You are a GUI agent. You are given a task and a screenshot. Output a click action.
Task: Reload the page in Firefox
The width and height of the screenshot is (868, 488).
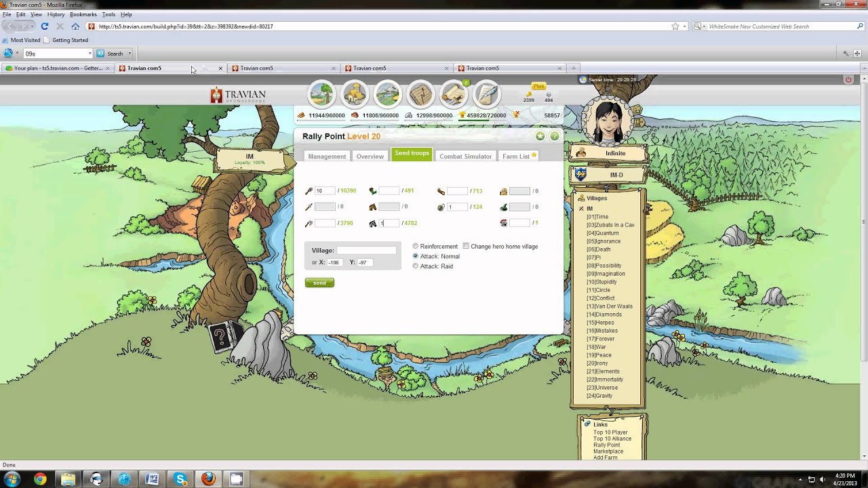click(44, 26)
